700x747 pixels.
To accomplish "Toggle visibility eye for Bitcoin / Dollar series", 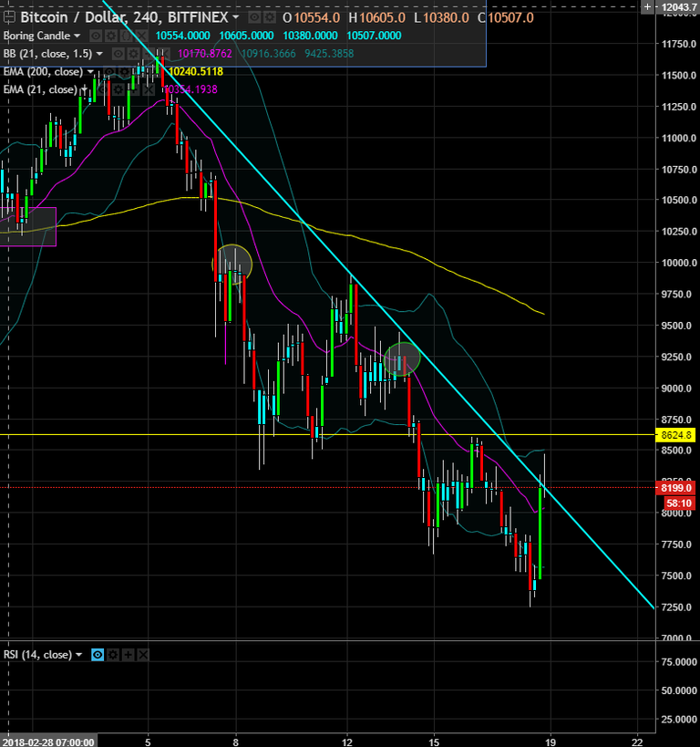I will (x=255, y=17).
